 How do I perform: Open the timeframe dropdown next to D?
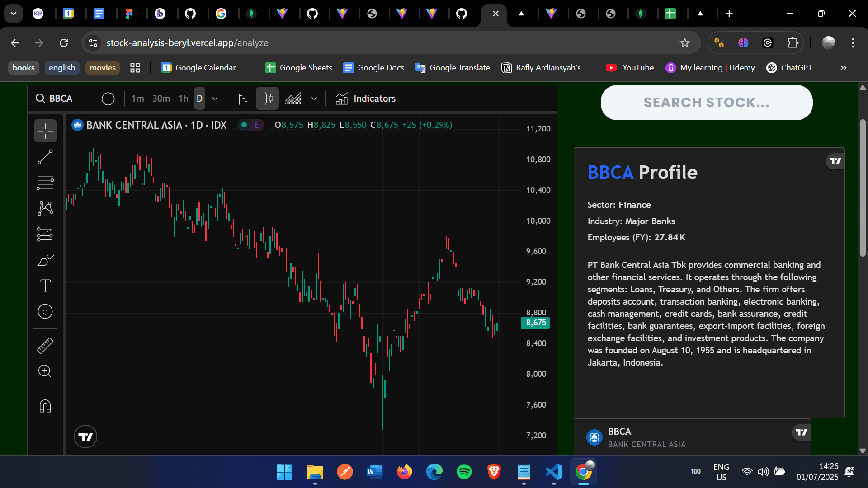point(215,99)
